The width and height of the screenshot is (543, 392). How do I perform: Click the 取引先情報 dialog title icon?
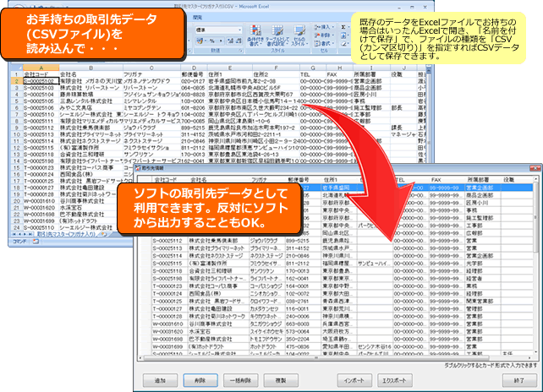pos(137,168)
